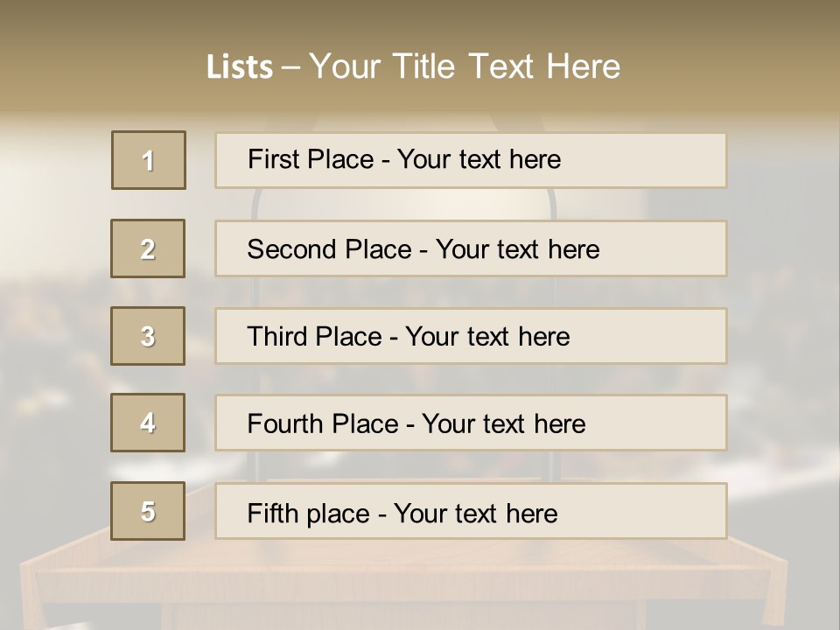The width and height of the screenshot is (840, 630).
Task: Click the number 1 box
Action: click(149, 160)
